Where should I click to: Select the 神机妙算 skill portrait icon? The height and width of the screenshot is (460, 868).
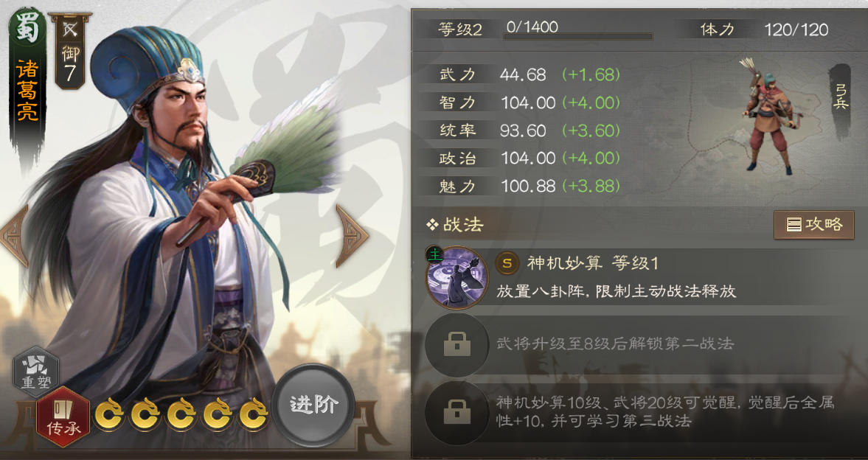click(x=457, y=277)
